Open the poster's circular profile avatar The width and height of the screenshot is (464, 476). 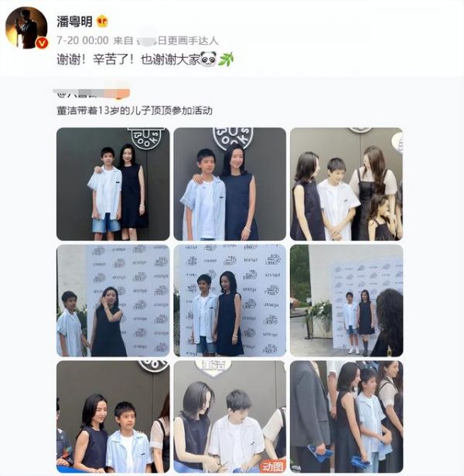[26, 28]
